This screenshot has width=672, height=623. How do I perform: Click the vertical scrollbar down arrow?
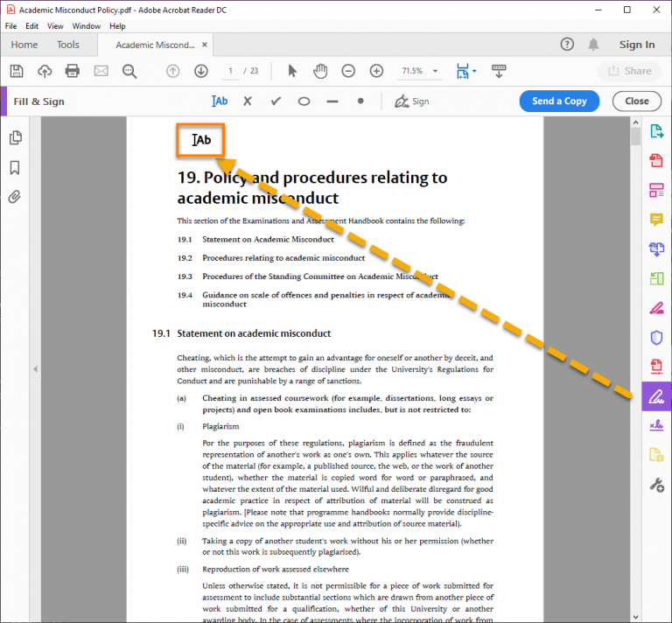[x=635, y=617]
